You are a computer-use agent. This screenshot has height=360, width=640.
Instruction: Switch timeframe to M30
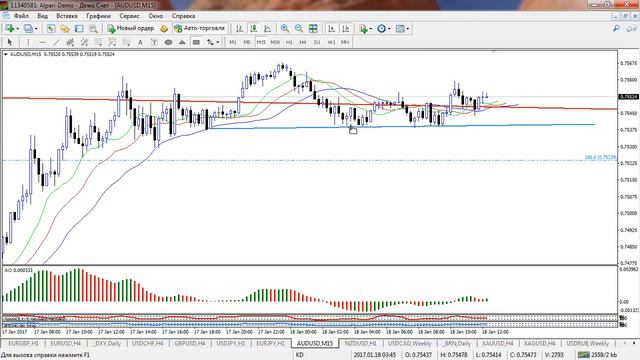[275, 42]
